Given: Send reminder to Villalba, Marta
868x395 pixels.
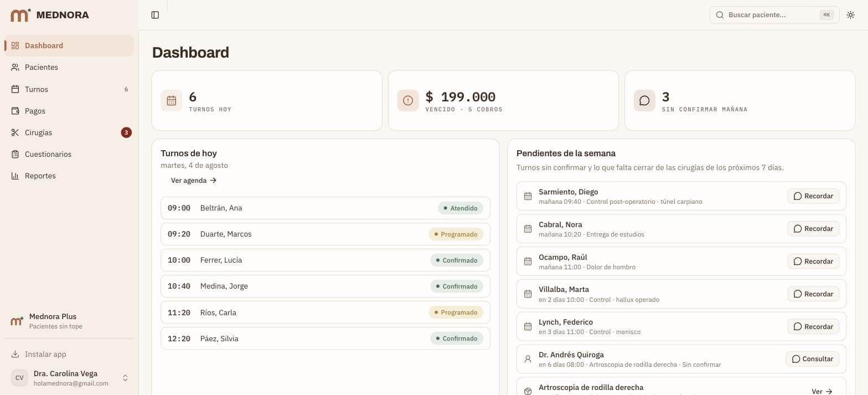Looking at the screenshot, I should [813, 294].
